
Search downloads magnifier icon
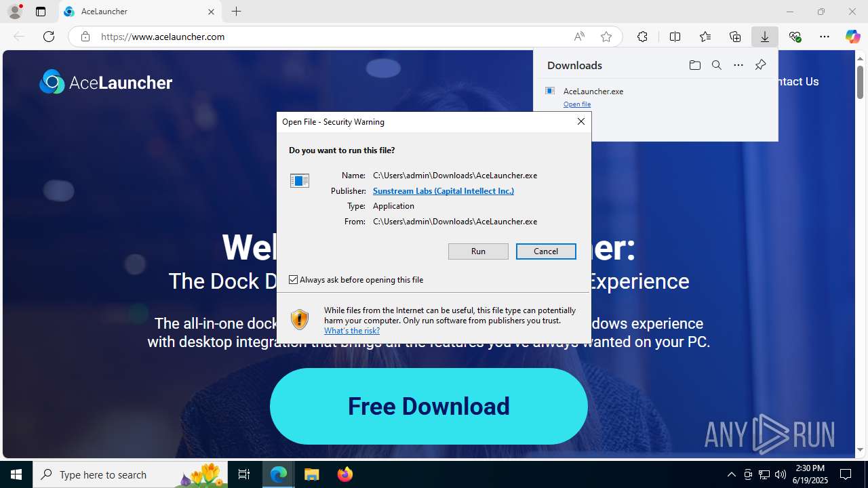pos(716,65)
